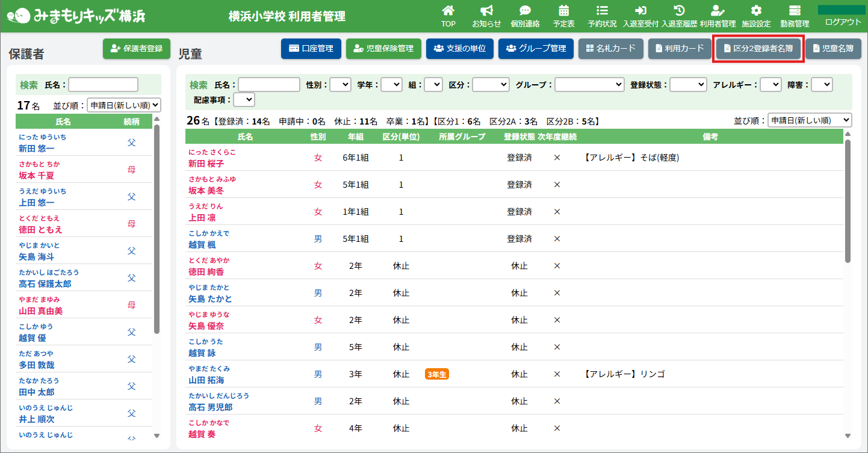Open 勤務管理 server icon

795,11
